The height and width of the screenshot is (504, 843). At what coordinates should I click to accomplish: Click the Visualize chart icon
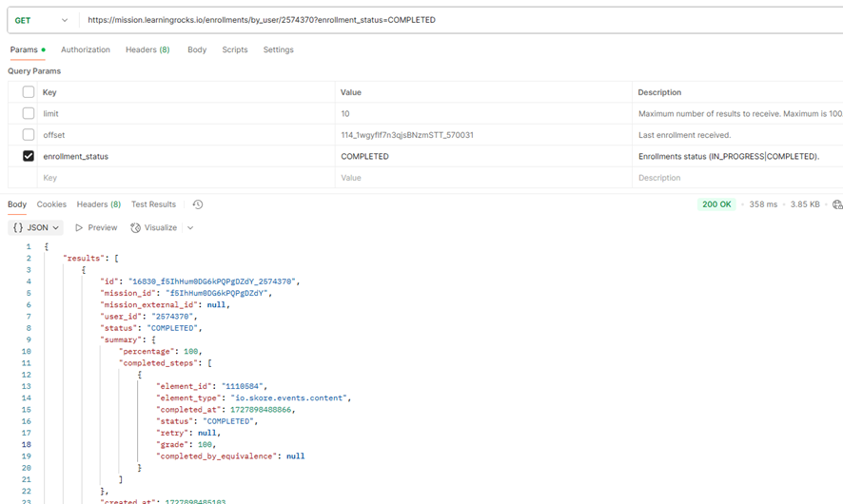pos(136,228)
